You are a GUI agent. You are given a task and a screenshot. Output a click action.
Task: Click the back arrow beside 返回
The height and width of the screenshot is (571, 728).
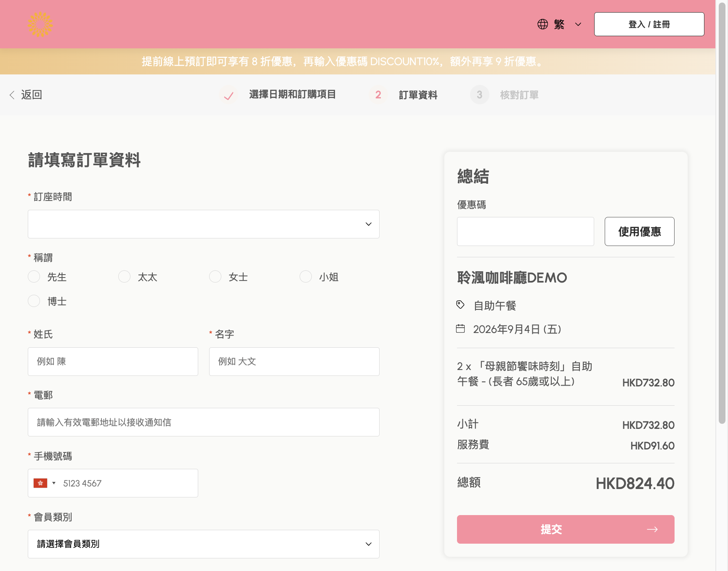click(12, 95)
